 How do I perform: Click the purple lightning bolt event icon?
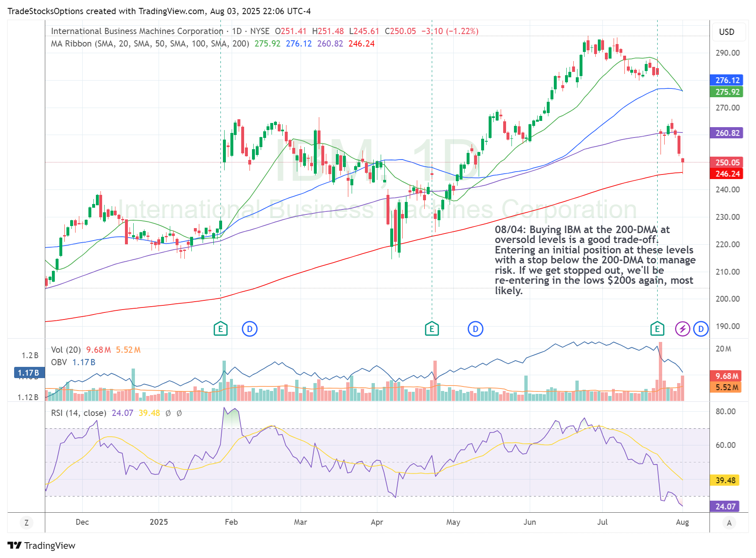683,329
